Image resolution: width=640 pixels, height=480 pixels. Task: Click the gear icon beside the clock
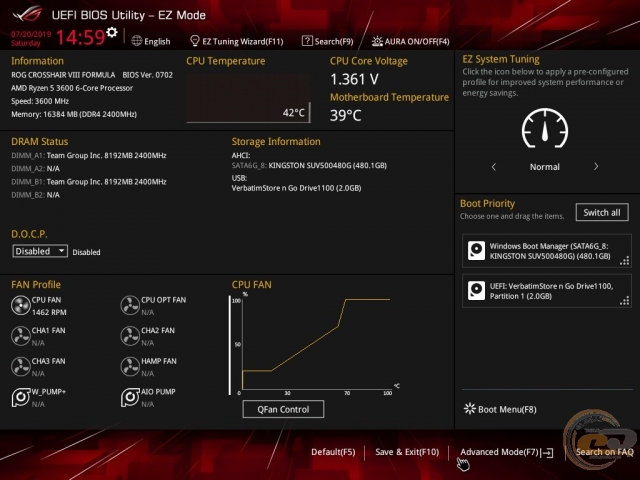pyautogui.click(x=112, y=33)
